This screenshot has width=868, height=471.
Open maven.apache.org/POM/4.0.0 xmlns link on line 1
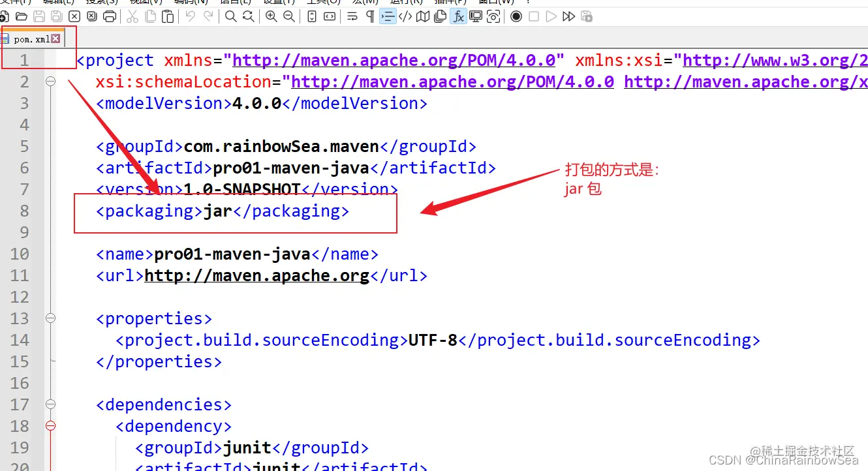pos(394,61)
